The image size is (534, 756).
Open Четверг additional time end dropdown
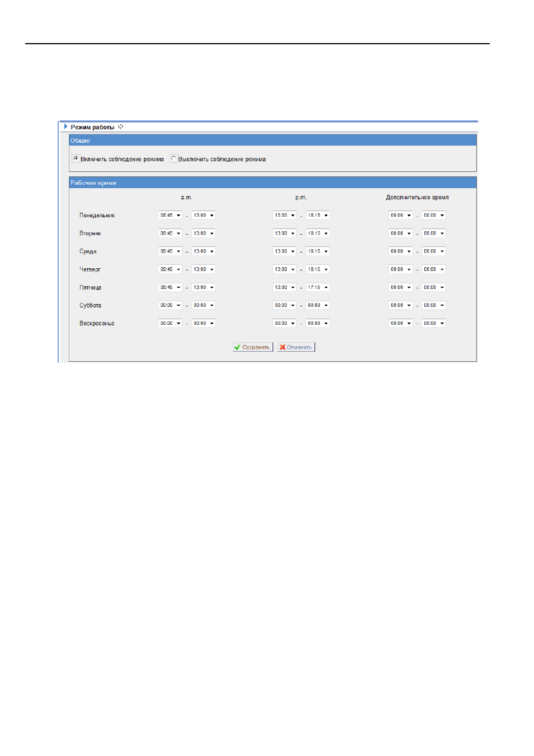click(x=434, y=269)
